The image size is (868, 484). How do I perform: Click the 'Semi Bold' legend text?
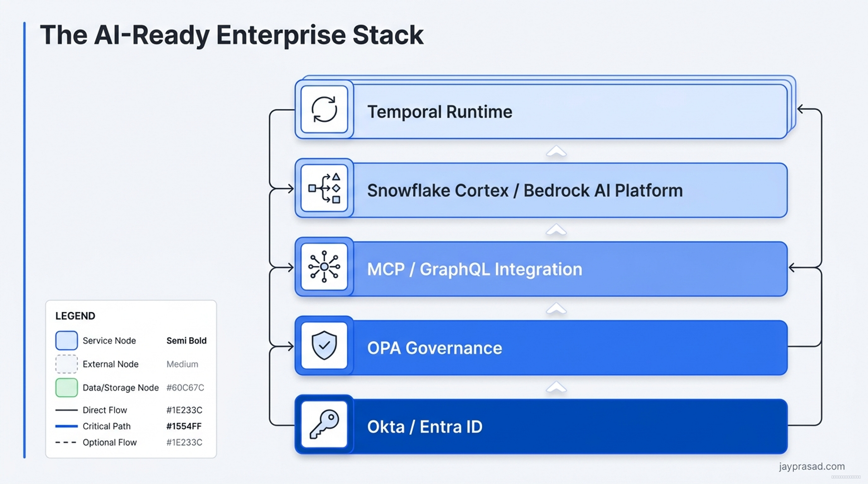point(186,341)
